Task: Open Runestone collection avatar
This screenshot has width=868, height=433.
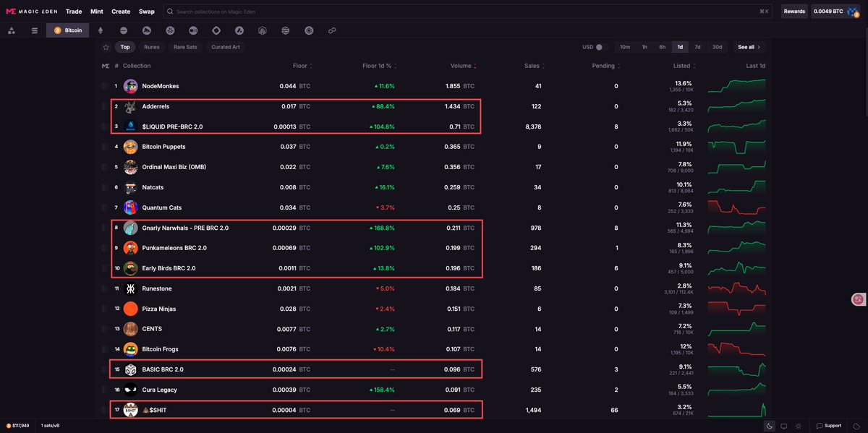Action: 130,288
